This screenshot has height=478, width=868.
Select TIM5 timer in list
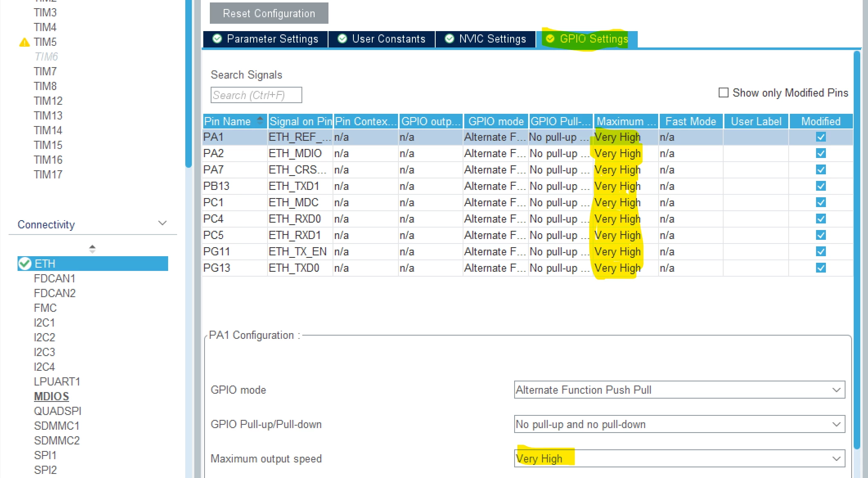[x=45, y=42]
